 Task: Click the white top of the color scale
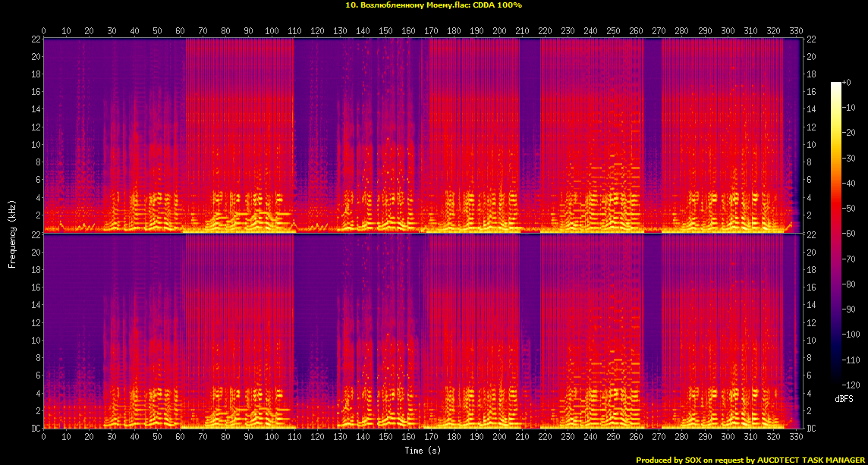pos(835,84)
